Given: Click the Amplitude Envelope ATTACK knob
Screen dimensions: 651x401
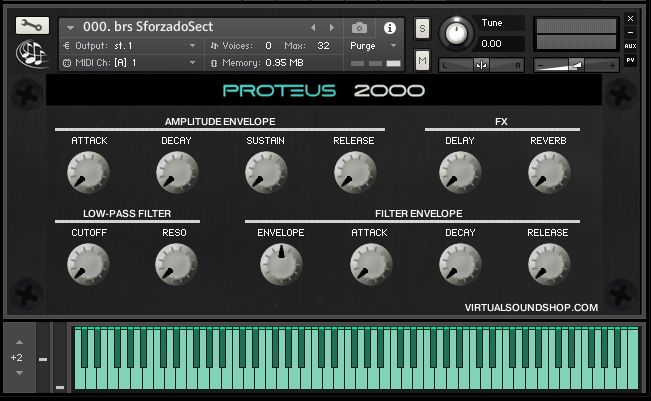Looking at the screenshot, I should point(88,173).
